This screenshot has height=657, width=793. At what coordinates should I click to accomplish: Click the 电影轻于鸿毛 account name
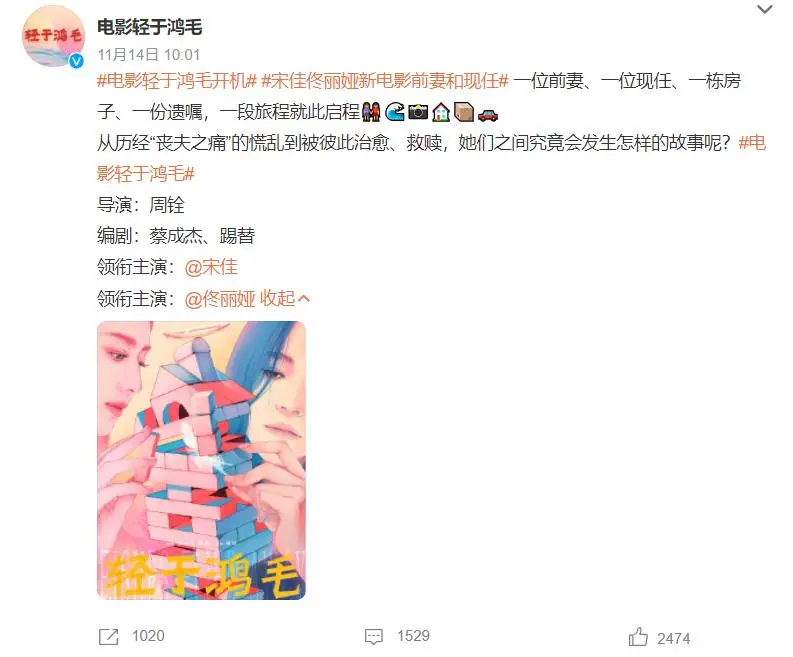pos(150,27)
